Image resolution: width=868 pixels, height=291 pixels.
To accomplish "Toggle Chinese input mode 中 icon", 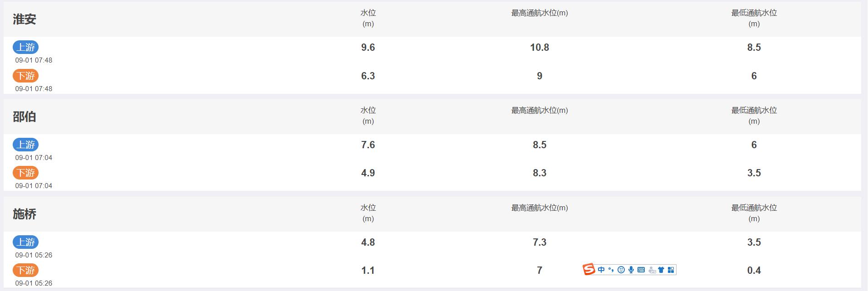I will 601,270.
